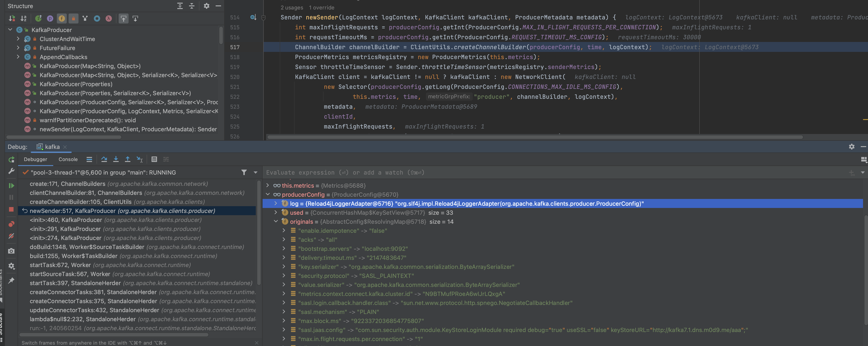
Task: Click the code editor horizontal scrollbar
Action: point(535,137)
